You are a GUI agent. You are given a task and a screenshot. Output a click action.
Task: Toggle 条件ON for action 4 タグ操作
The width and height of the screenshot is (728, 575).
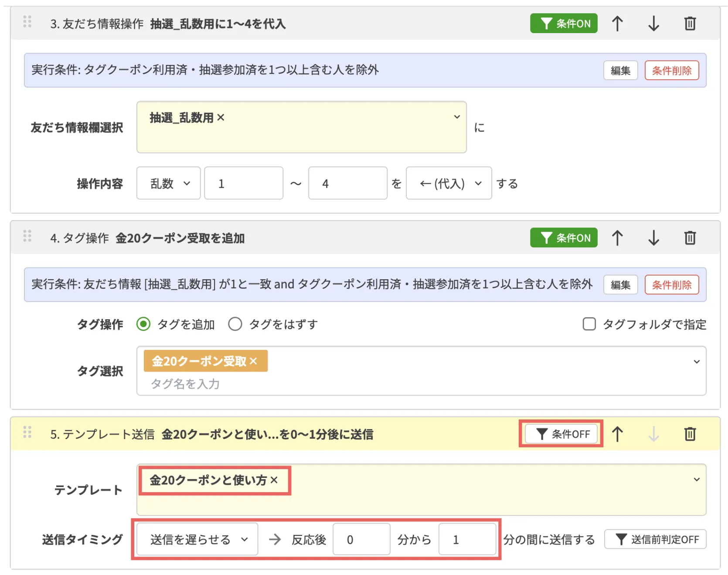tap(564, 238)
